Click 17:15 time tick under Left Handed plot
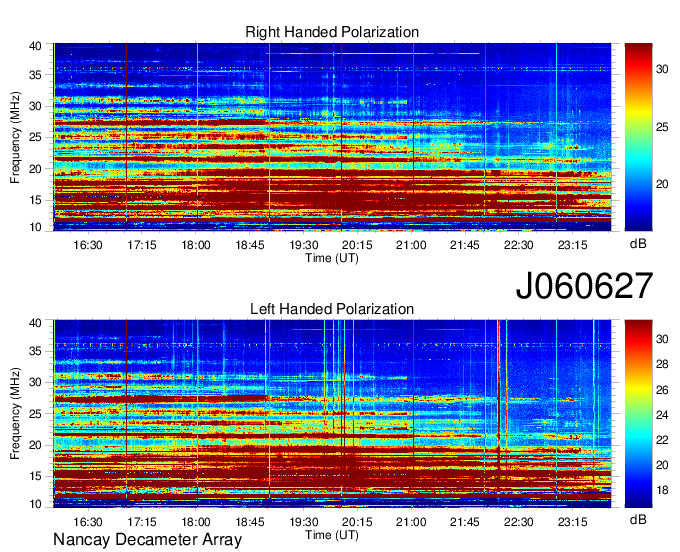This screenshot has height=552, width=680. [x=142, y=522]
